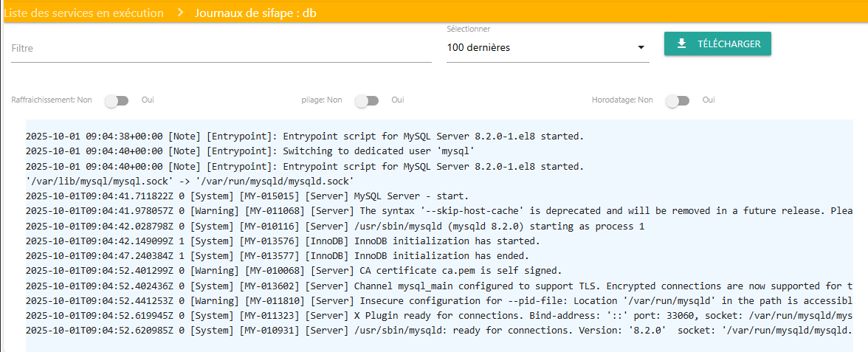The width and height of the screenshot is (868, 352).
Task: Click 'Oui' next to the Raffraichissement switch
Action: tap(148, 100)
